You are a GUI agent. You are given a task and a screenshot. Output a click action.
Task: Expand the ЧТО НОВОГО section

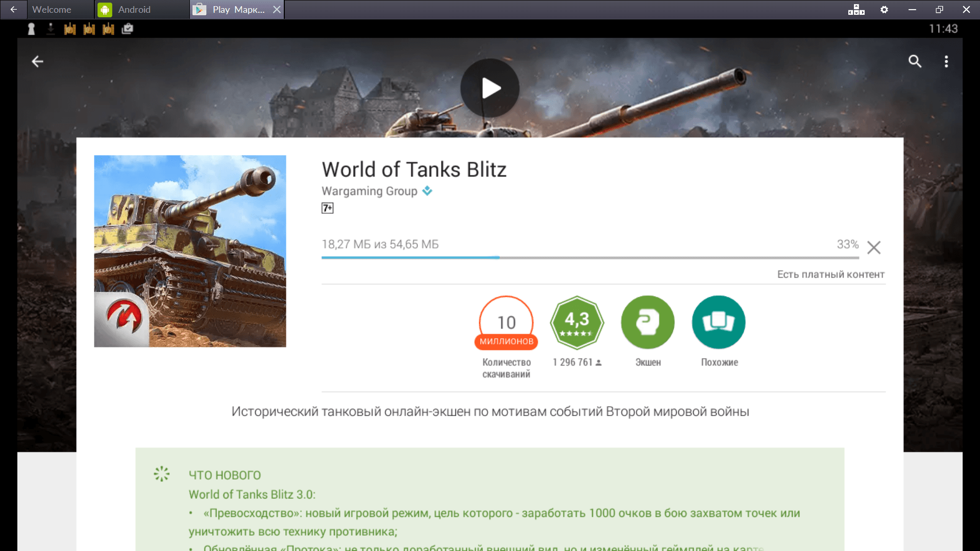[225, 475]
